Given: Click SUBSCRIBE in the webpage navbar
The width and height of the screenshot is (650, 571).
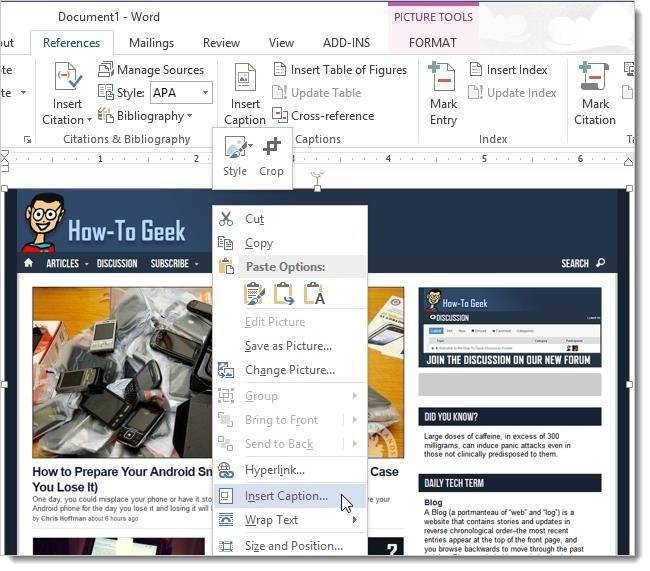Looking at the screenshot, I should coord(170,263).
